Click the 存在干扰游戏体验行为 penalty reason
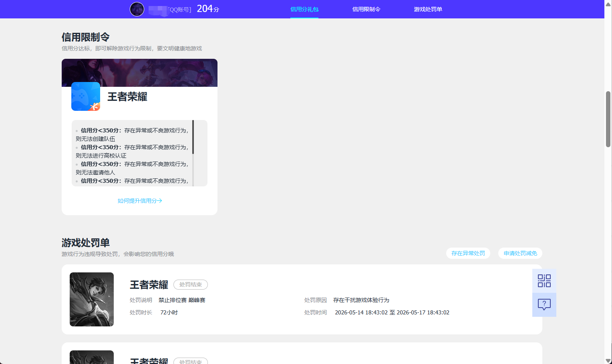This screenshot has width=612, height=364. pos(361,300)
